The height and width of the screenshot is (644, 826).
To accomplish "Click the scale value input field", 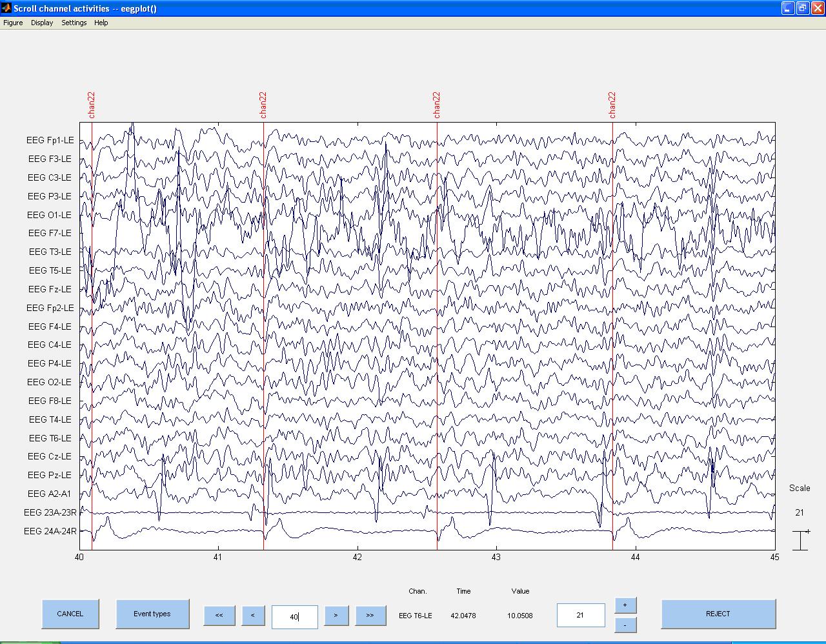I will coord(580,615).
